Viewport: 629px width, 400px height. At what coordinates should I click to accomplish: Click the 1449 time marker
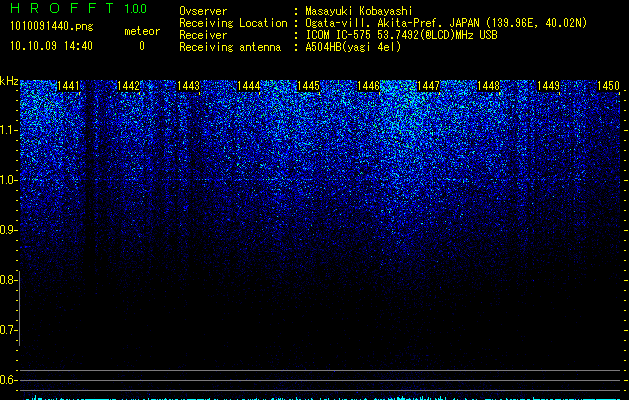(x=548, y=86)
